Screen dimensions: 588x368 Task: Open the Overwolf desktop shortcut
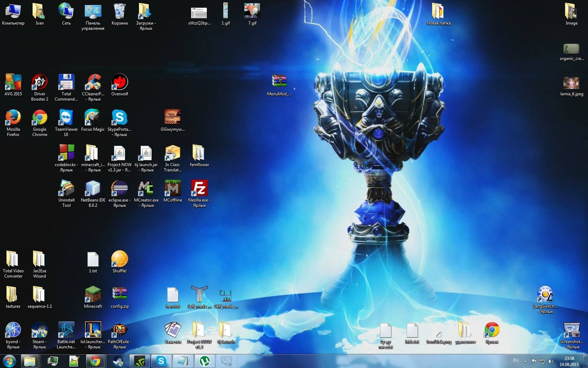119,82
